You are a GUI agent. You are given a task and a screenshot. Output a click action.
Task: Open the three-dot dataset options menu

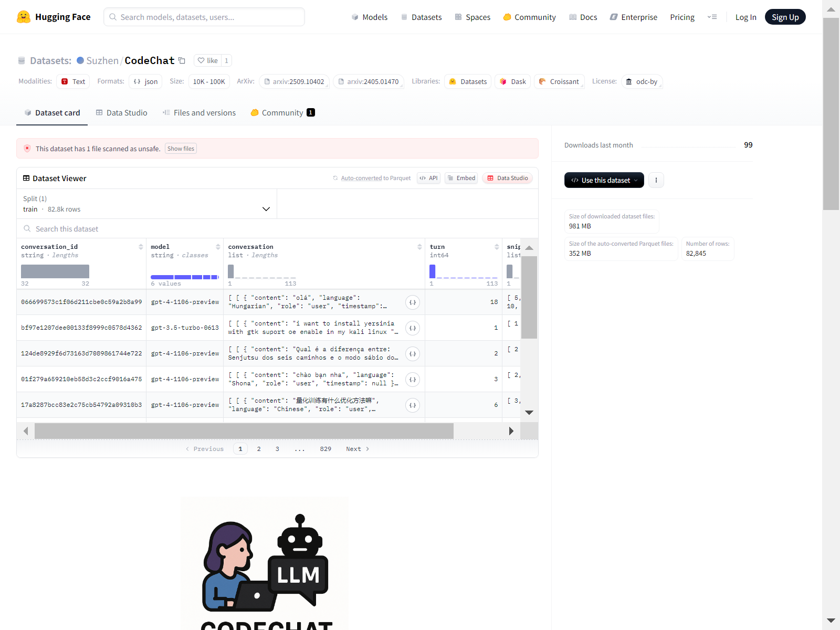pyautogui.click(x=656, y=180)
